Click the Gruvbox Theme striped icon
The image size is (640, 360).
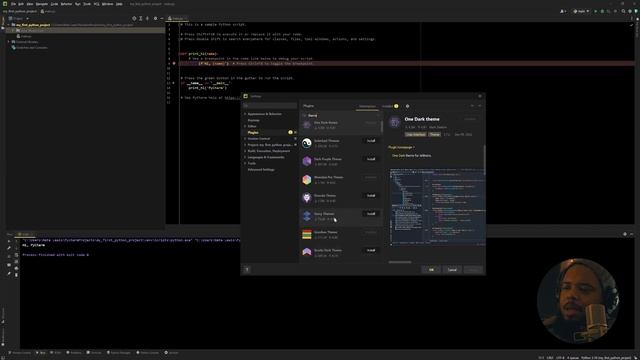pos(307,234)
